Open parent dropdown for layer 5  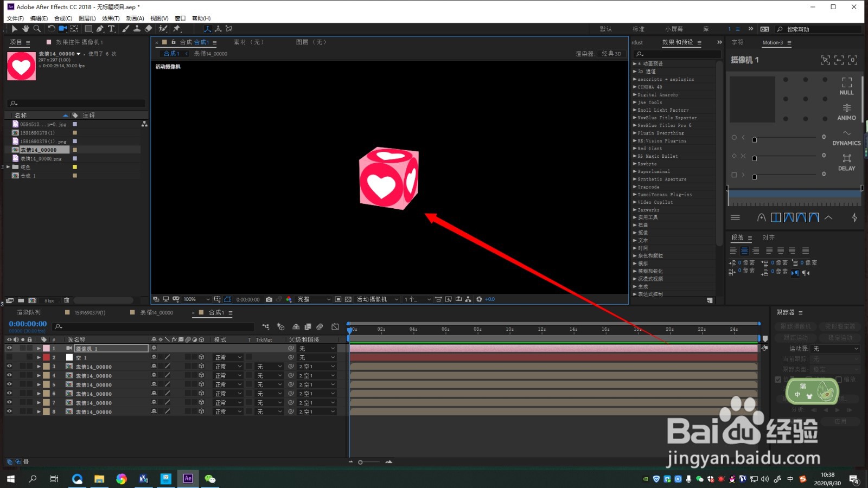pos(317,384)
